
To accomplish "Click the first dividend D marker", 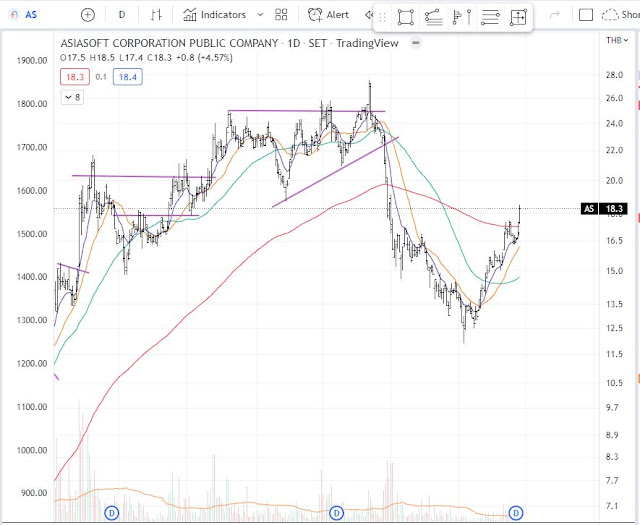I will tap(111, 513).
